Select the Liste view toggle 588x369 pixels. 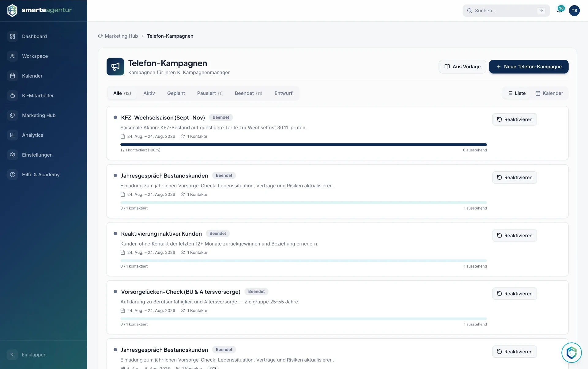pyautogui.click(x=517, y=93)
